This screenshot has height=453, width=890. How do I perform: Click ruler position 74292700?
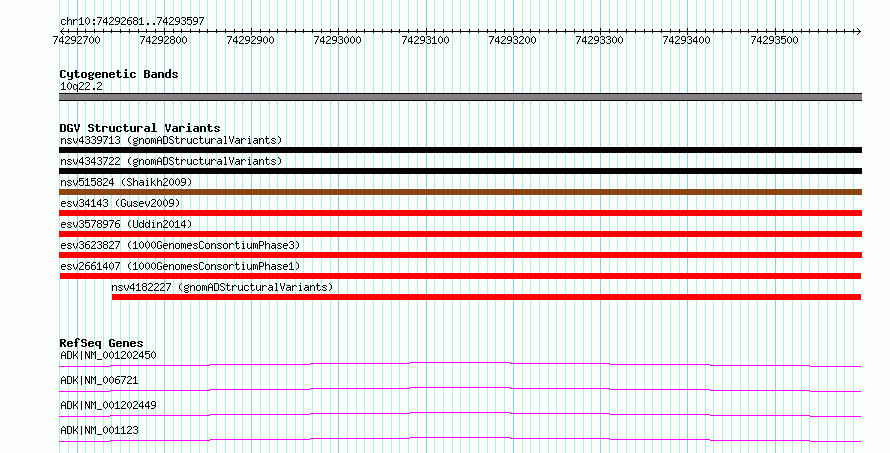click(x=76, y=40)
